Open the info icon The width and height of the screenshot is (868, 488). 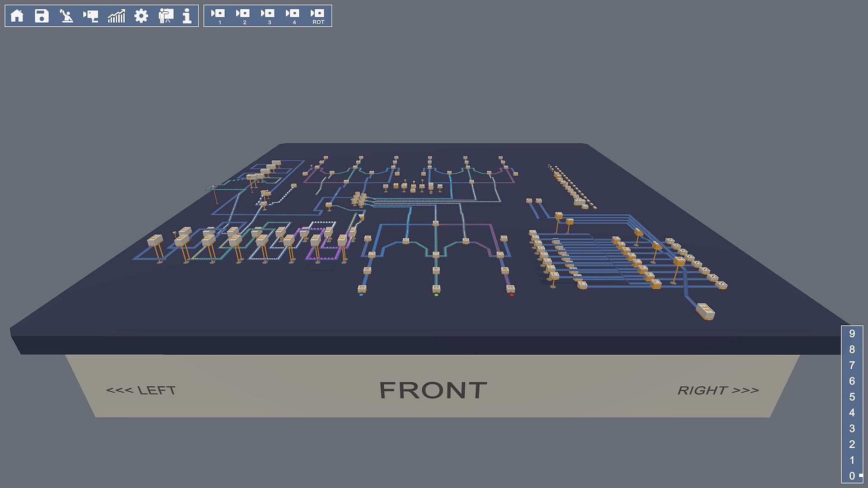click(x=187, y=16)
